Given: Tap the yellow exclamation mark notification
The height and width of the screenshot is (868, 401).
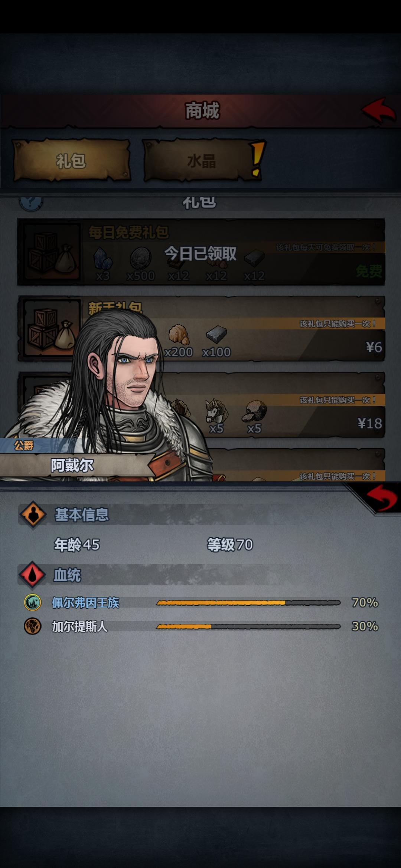Looking at the screenshot, I should (x=257, y=158).
